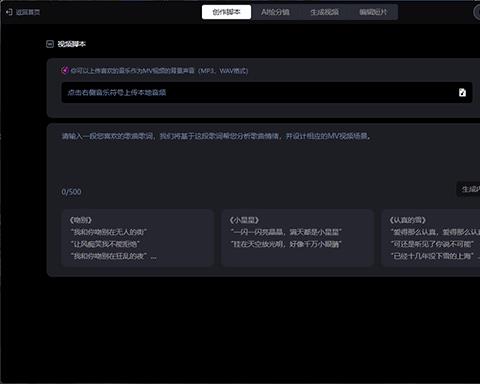The width and height of the screenshot is (480, 384).
Task: Click the round icon at top-right corner
Action: click(477, 12)
